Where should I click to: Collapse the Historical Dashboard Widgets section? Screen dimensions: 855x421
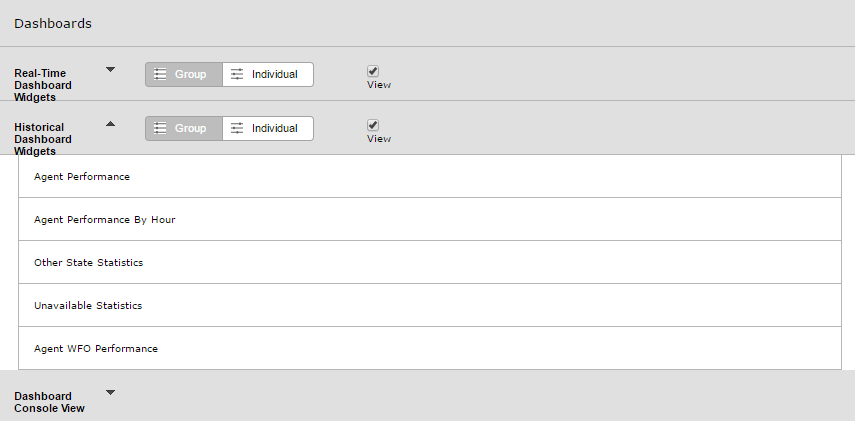tap(110, 124)
